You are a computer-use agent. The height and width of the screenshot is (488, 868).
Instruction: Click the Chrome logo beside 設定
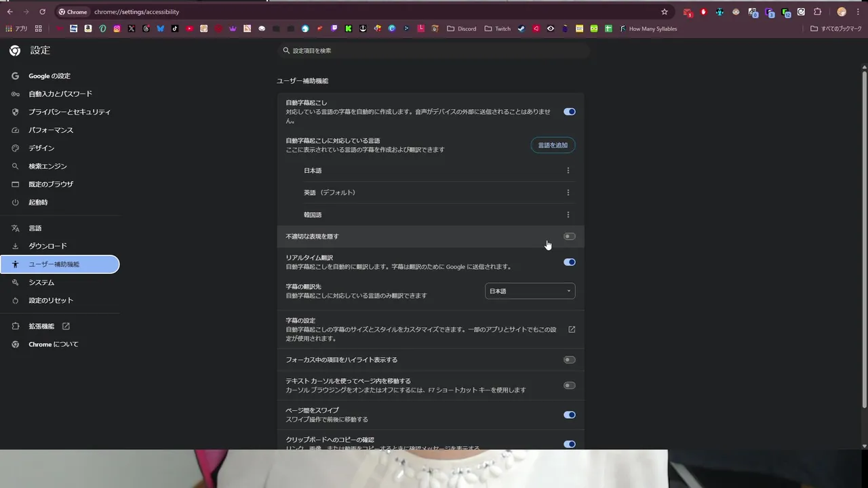tap(15, 50)
